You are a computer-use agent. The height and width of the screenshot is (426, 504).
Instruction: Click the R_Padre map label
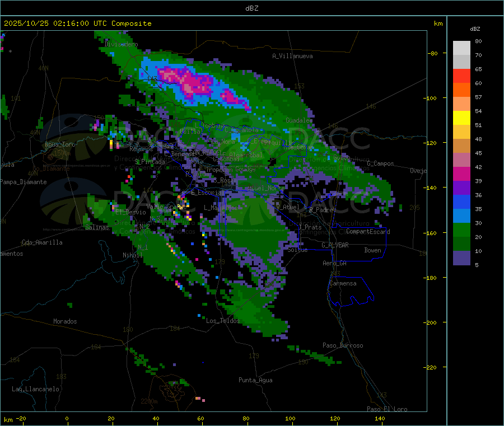point(321,210)
